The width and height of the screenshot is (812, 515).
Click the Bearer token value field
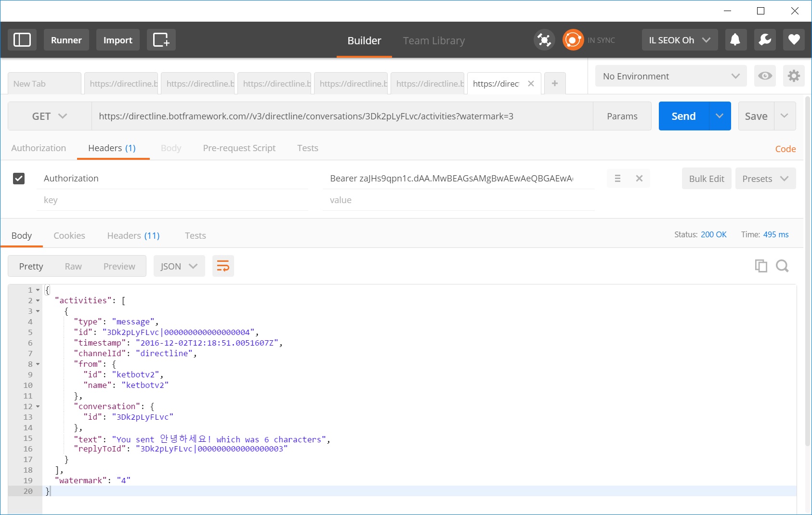click(x=459, y=179)
